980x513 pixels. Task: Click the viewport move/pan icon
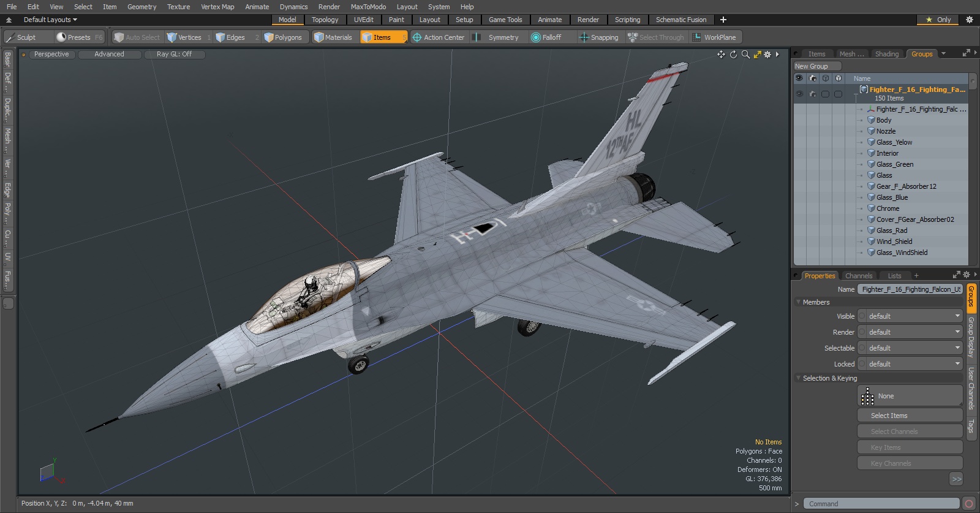click(721, 55)
